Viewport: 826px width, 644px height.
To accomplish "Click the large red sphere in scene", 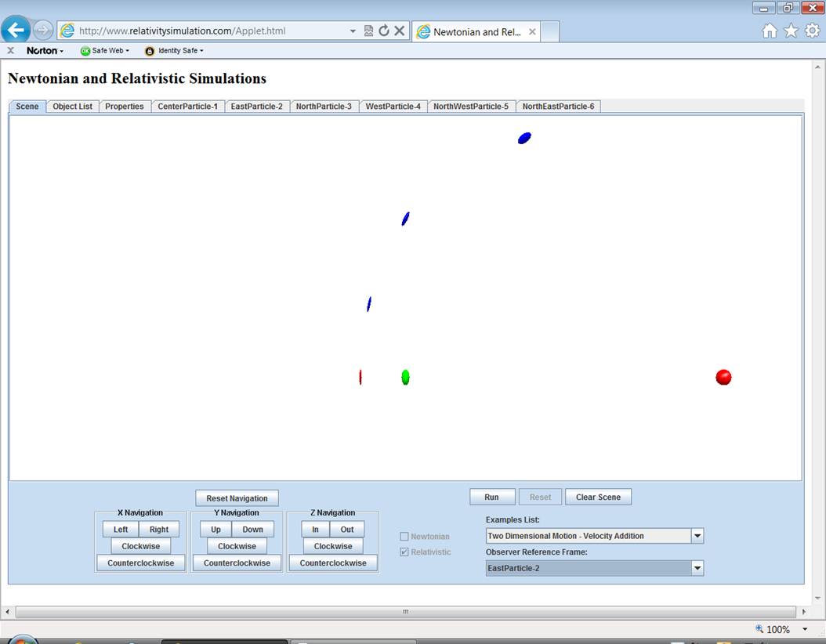I will [723, 378].
